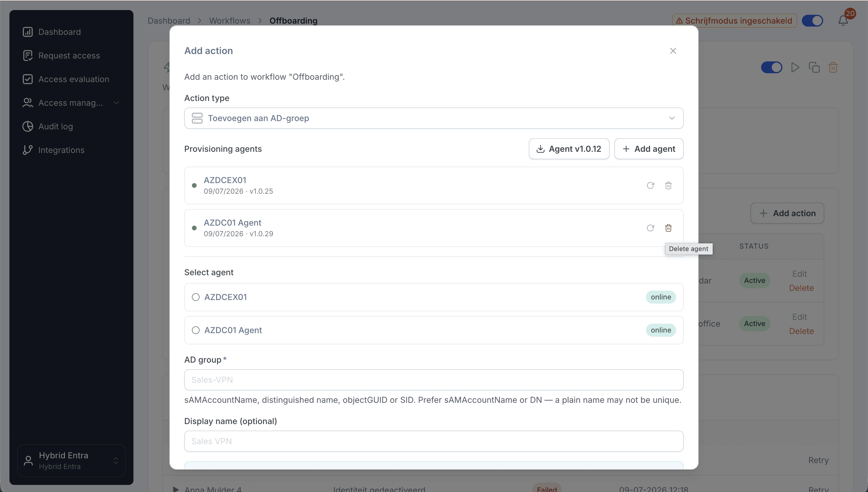Click the AD group input field

[x=434, y=380]
